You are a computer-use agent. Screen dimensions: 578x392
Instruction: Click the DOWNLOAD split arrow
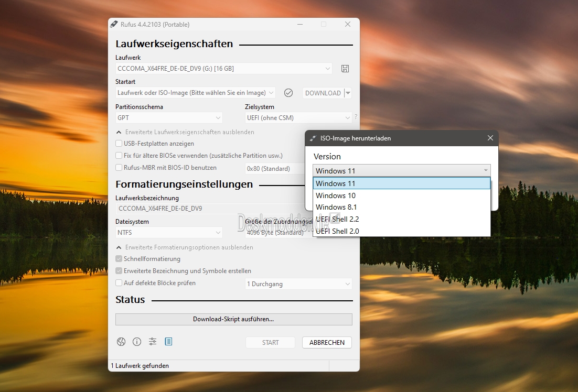(348, 93)
